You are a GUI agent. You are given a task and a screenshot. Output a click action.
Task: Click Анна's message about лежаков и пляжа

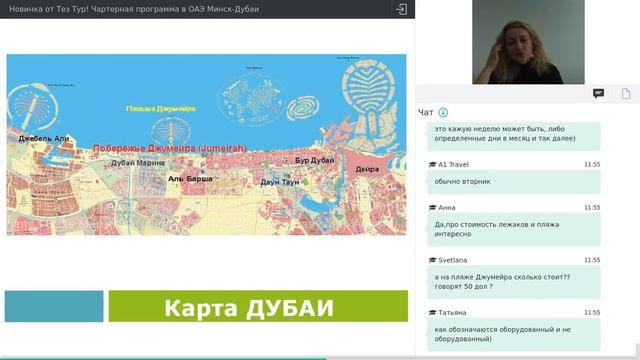coord(513,229)
